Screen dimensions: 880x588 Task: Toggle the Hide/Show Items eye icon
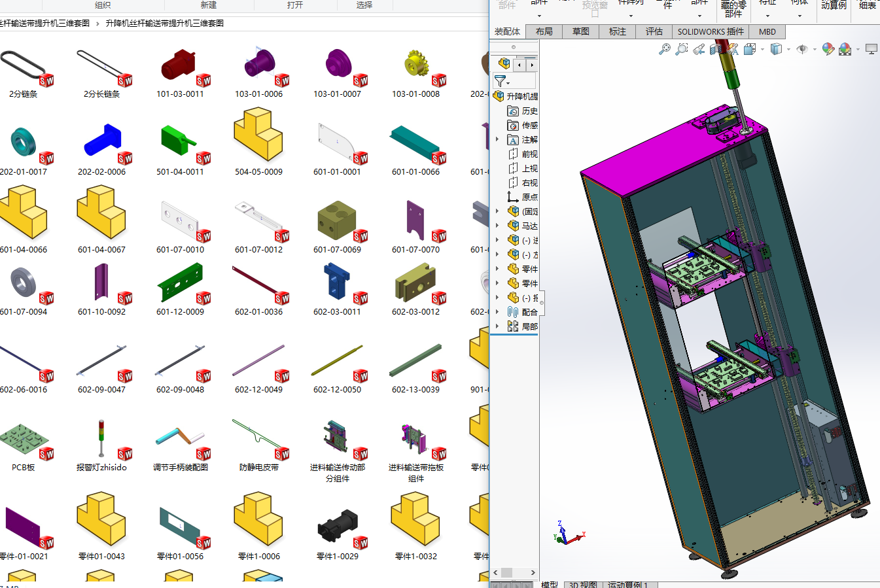802,49
